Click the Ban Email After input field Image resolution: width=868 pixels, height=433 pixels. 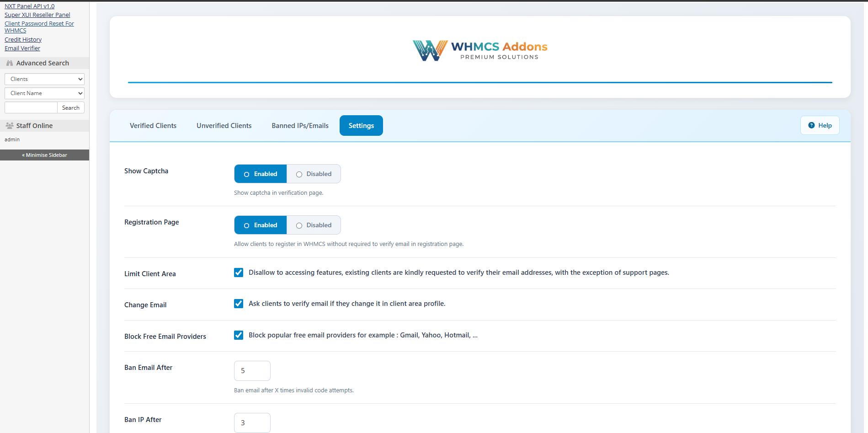click(252, 370)
